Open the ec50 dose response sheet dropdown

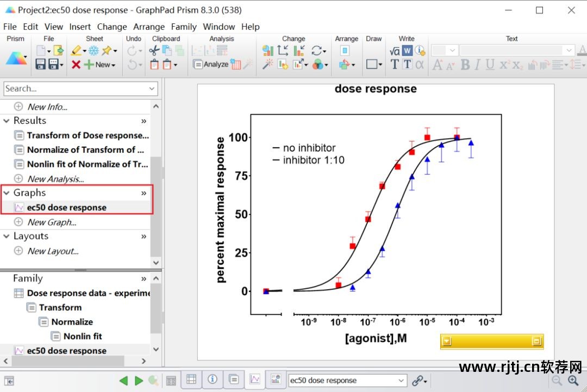coord(402,381)
